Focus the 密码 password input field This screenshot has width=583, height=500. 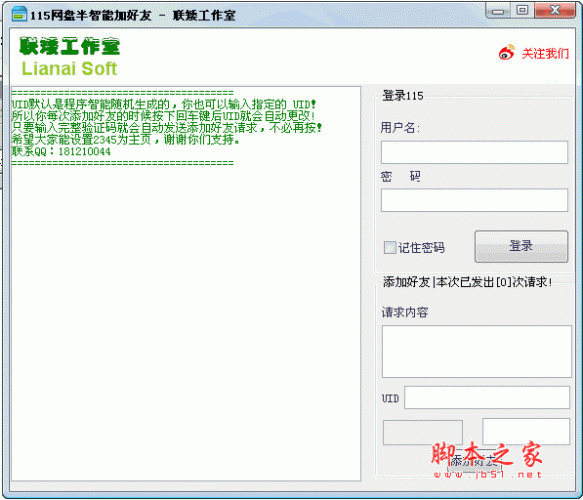pyautogui.click(x=474, y=200)
